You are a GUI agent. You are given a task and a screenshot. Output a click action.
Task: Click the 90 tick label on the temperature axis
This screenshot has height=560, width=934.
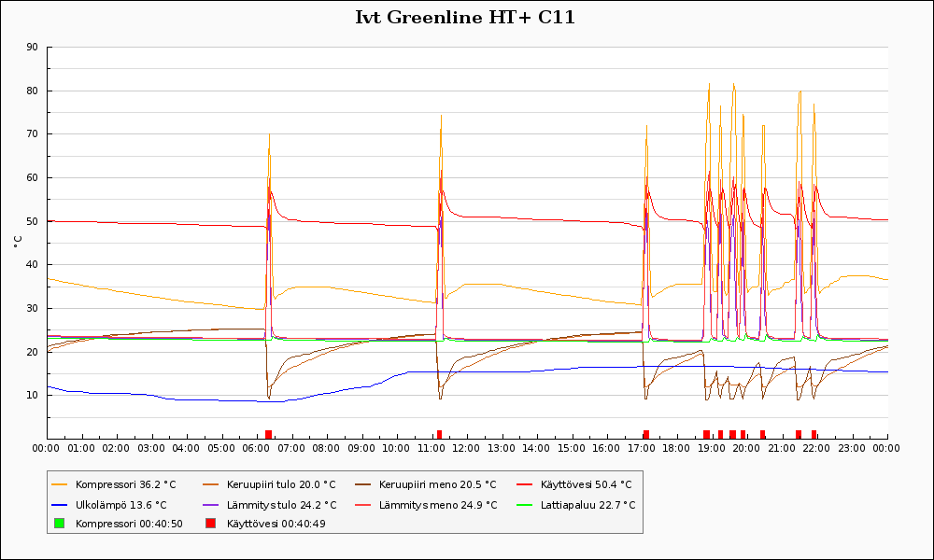click(x=32, y=47)
